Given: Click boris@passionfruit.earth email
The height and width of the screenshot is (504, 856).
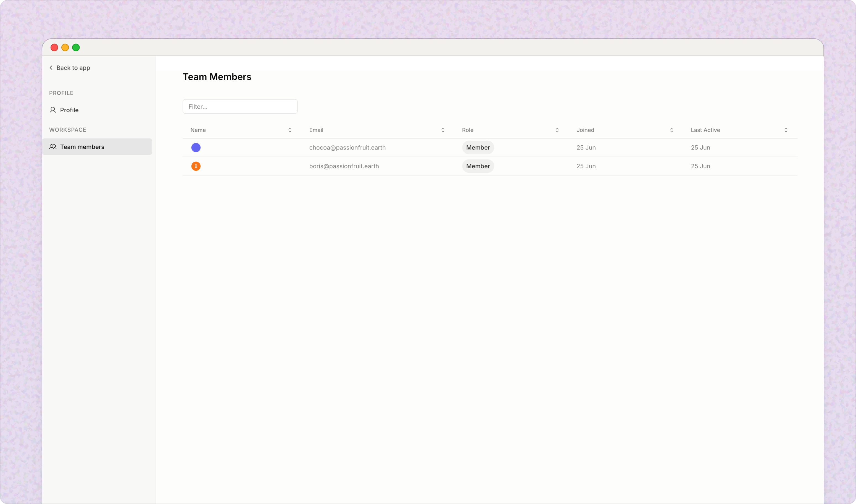Looking at the screenshot, I should (x=344, y=166).
